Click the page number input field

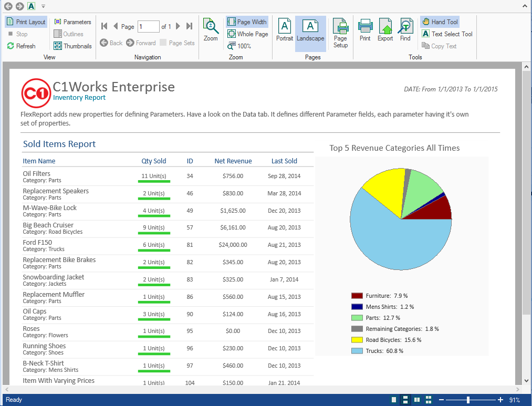tap(148, 26)
